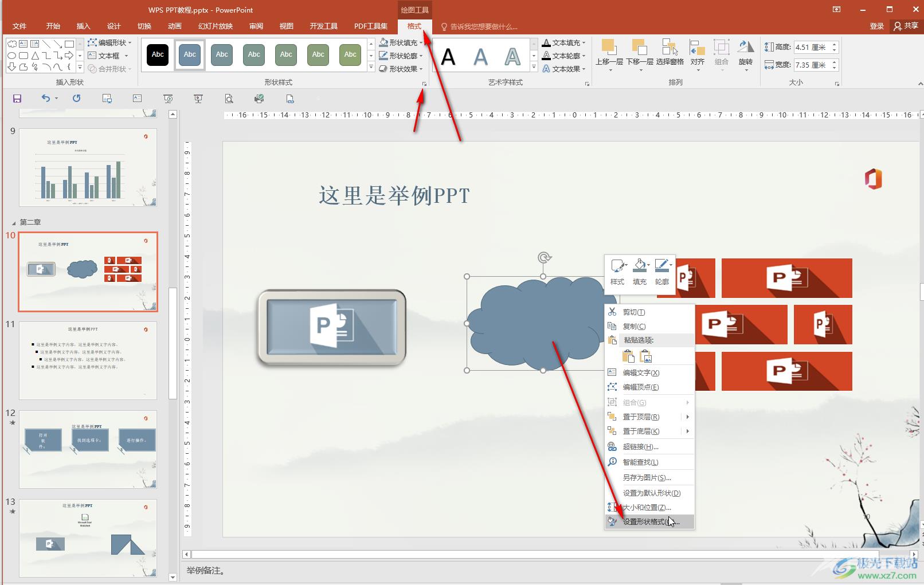Select the oval shape

tap(11, 56)
